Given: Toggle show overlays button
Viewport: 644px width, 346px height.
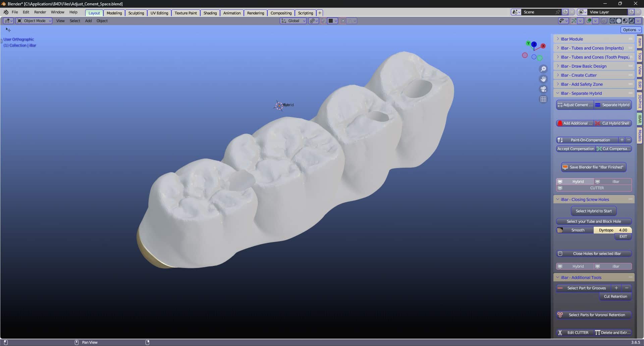Looking at the screenshot, I should click(x=589, y=21).
